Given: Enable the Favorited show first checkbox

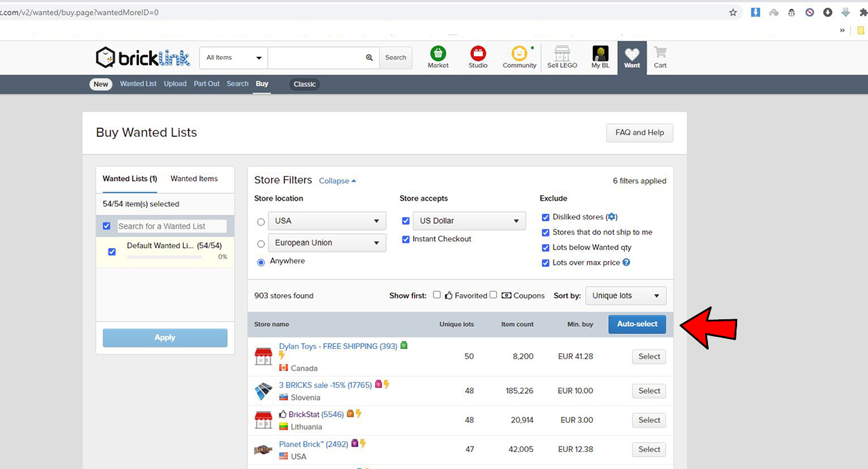Looking at the screenshot, I should click(437, 295).
